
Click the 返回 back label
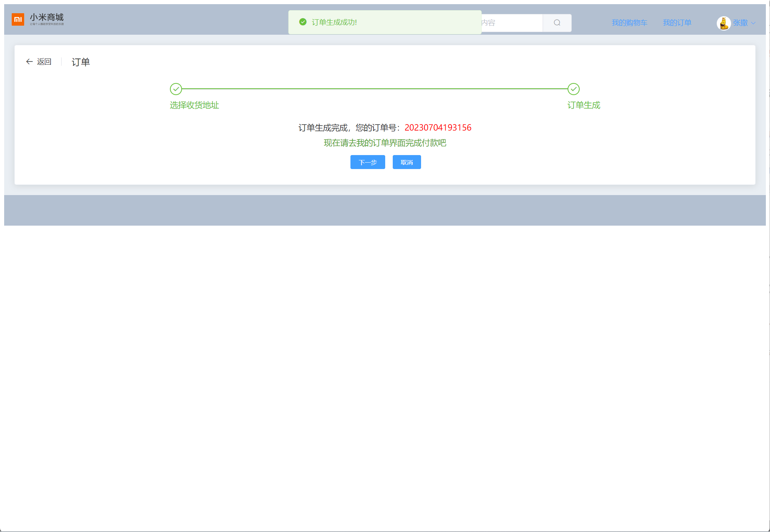(44, 62)
